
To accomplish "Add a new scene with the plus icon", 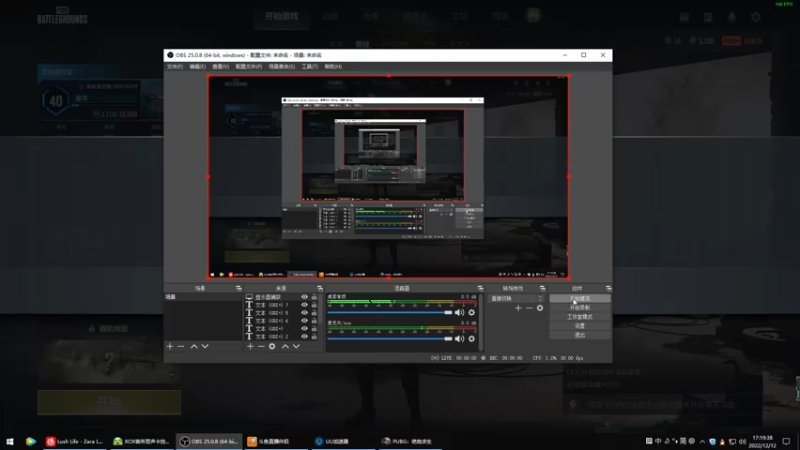I will (170, 346).
